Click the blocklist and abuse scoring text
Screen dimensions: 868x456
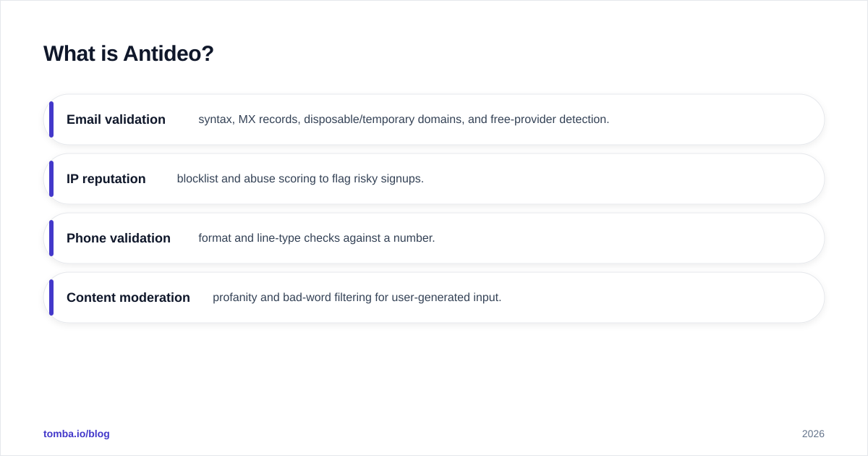click(300, 179)
